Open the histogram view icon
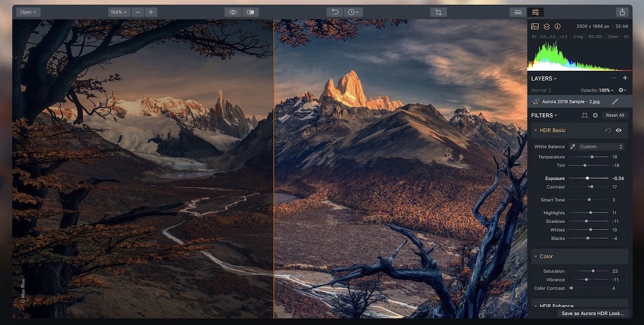Screen dimensions: 644x325 pos(535,26)
